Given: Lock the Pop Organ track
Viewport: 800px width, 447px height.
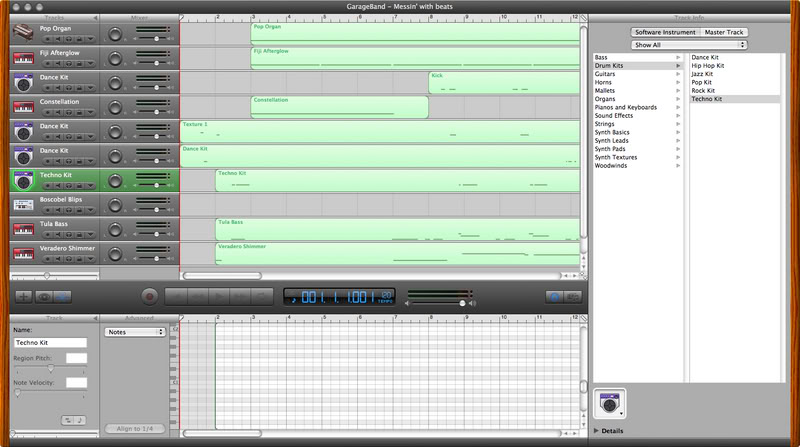Looking at the screenshot, I should pos(80,39).
